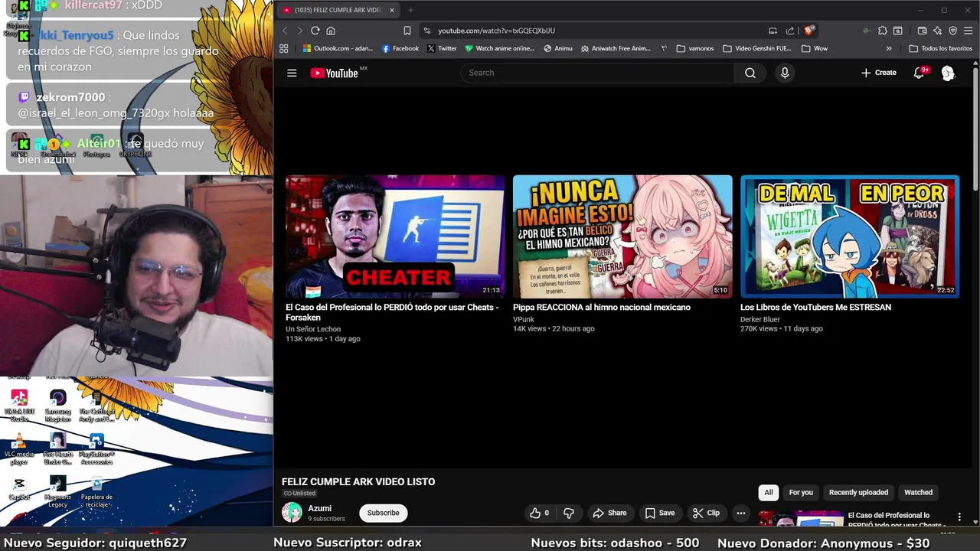Viewport: 980px width, 551px height.
Task: Click the browser address bar URL
Action: coord(496,31)
